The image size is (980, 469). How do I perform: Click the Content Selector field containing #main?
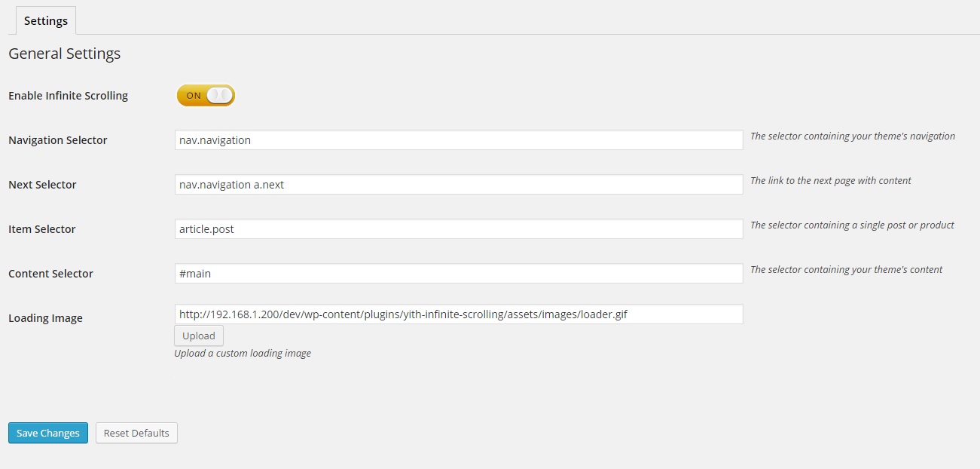[x=458, y=274]
